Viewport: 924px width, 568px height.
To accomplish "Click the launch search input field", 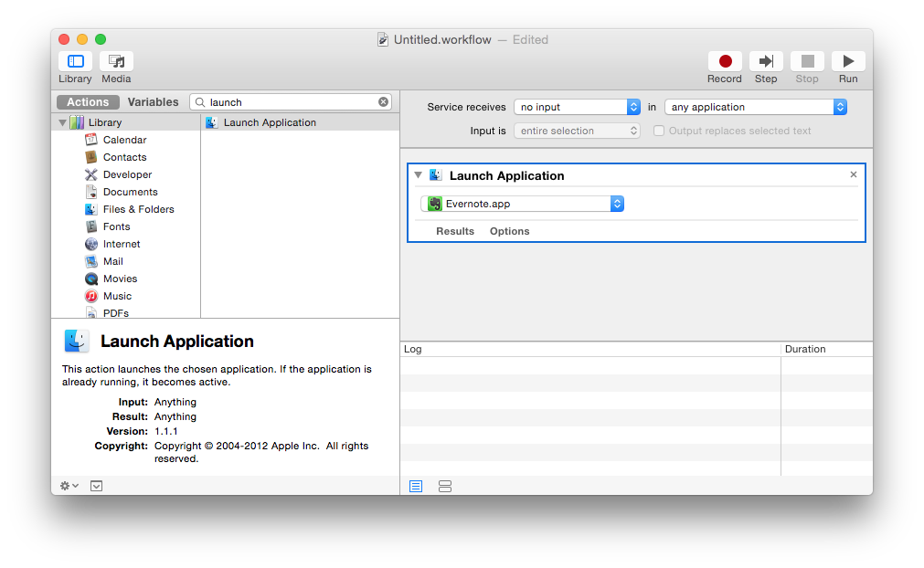I will tap(292, 102).
